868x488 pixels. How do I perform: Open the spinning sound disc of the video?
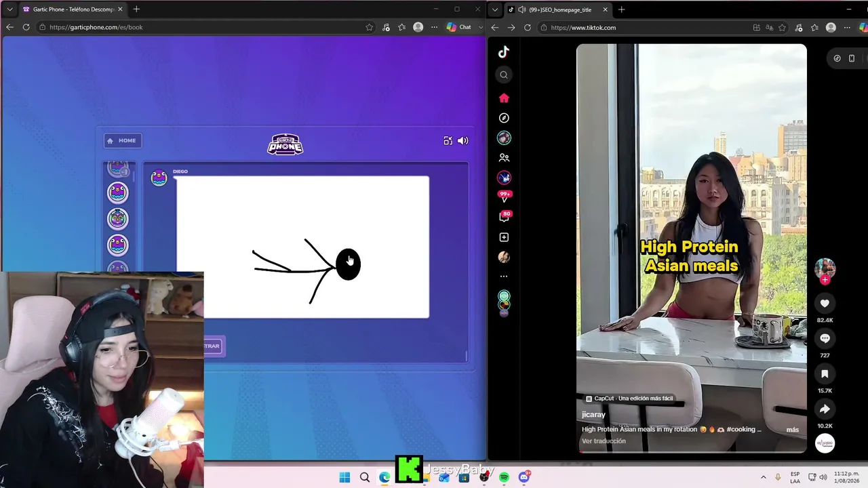coord(825,443)
